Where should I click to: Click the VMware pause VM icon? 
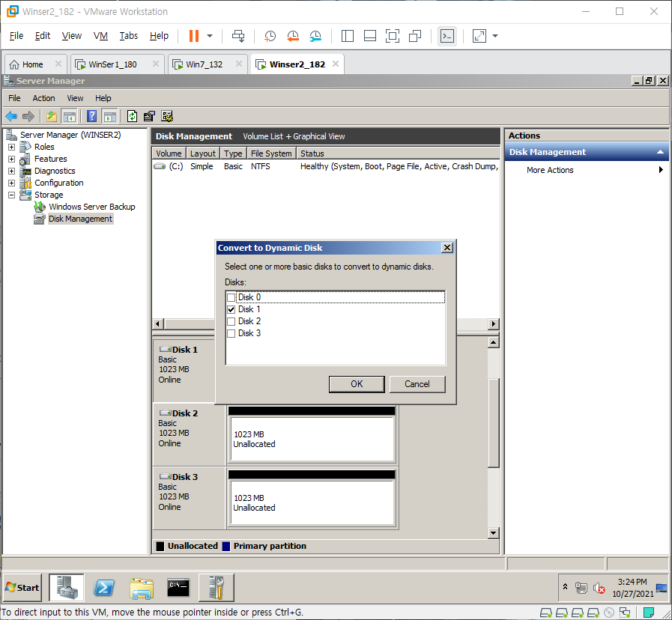pyautogui.click(x=194, y=36)
